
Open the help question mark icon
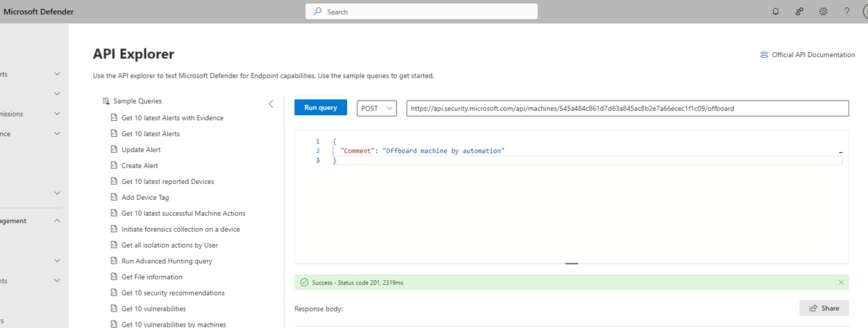tap(846, 12)
